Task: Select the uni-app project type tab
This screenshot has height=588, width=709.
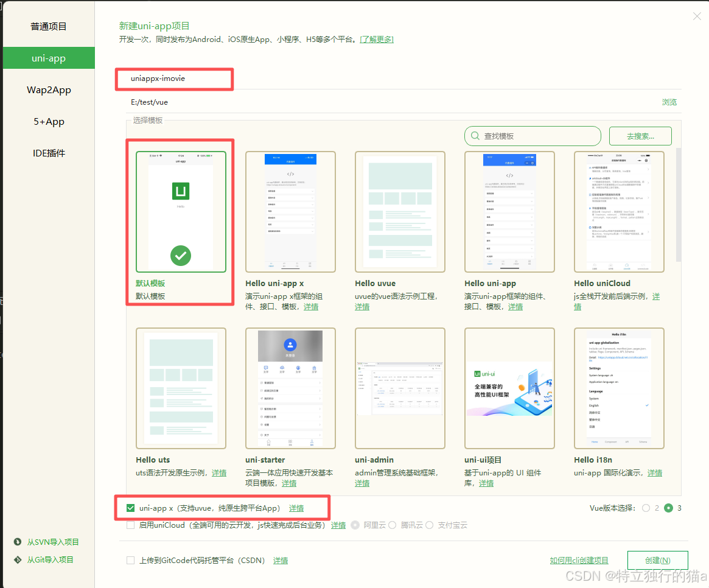Action: (x=49, y=58)
